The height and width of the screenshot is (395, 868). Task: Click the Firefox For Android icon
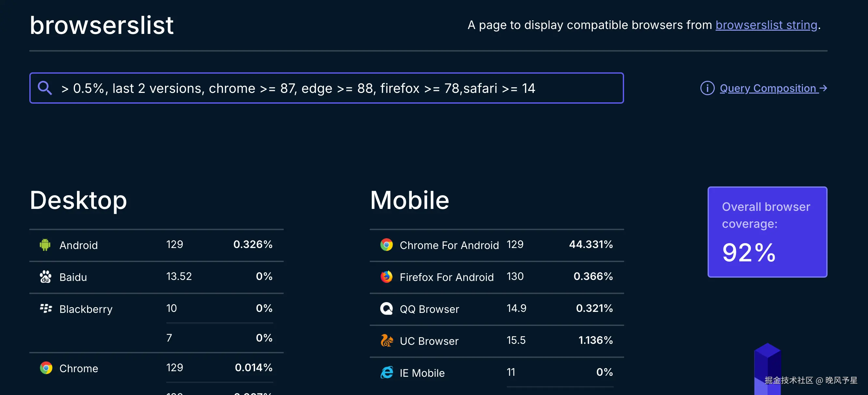click(386, 277)
